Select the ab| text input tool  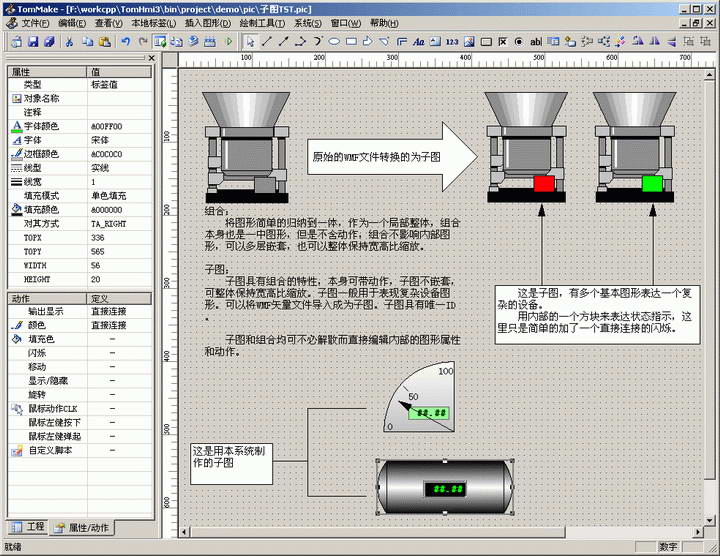535,42
